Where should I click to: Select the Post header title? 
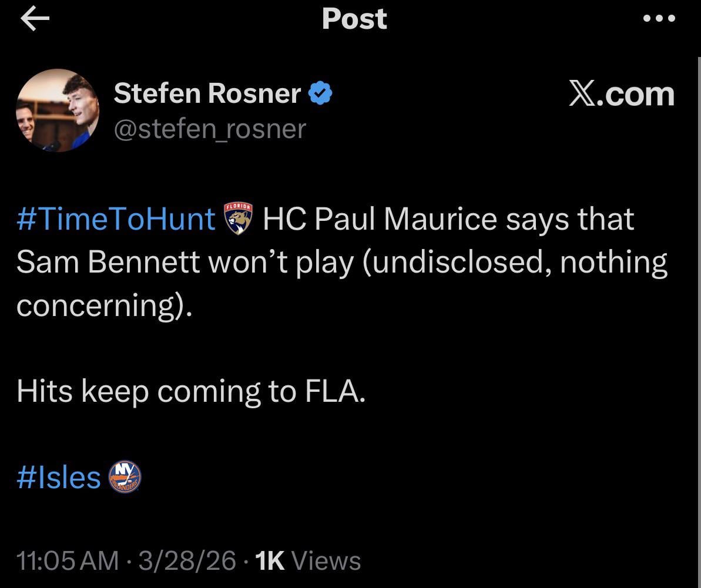354,18
